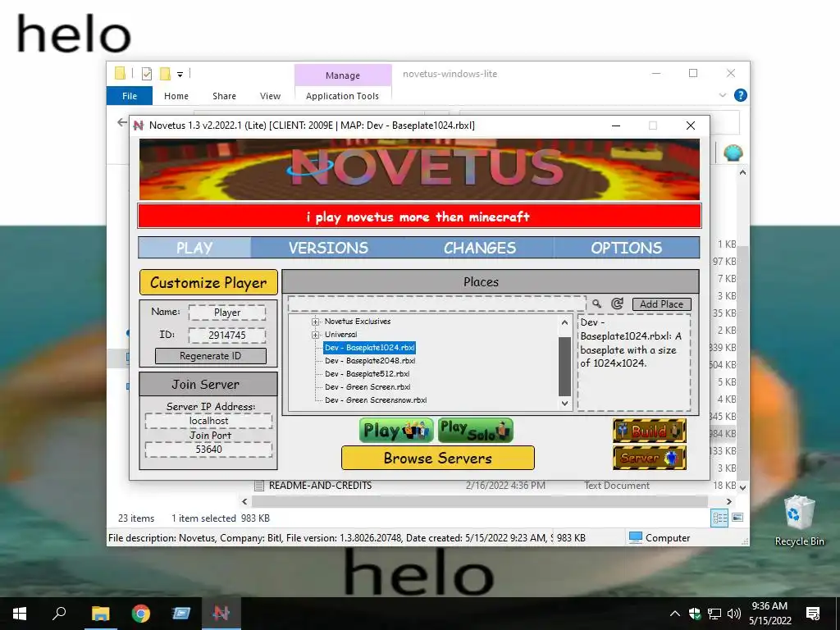Click the player Name field
Image resolution: width=840 pixels, height=630 pixels.
click(227, 313)
